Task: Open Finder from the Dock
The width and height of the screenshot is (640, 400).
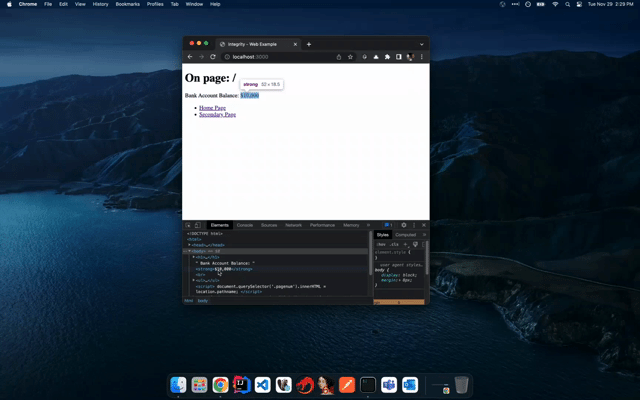Action: point(178,385)
